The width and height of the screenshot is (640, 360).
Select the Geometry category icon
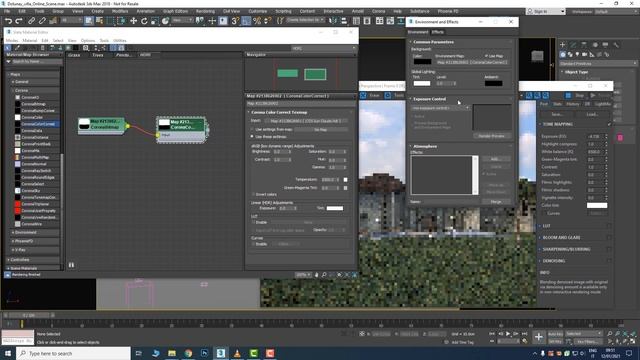coord(563,54)
